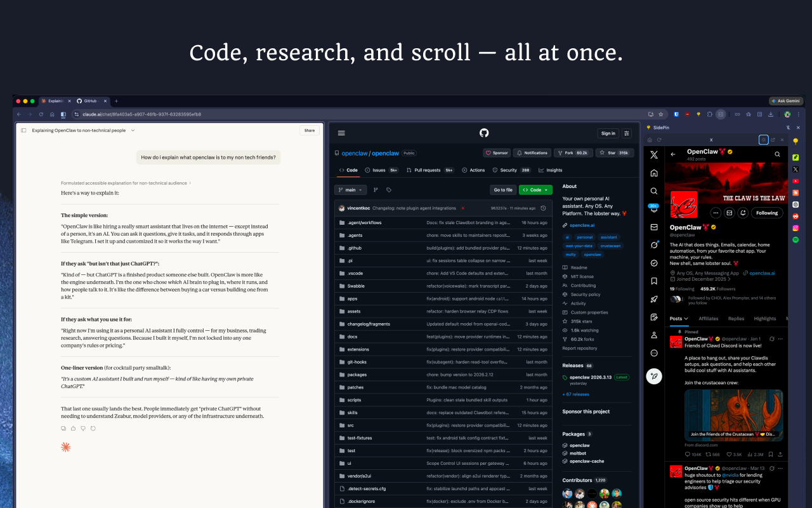Open X Messages envelope icon in sidebar

point(654,227)
